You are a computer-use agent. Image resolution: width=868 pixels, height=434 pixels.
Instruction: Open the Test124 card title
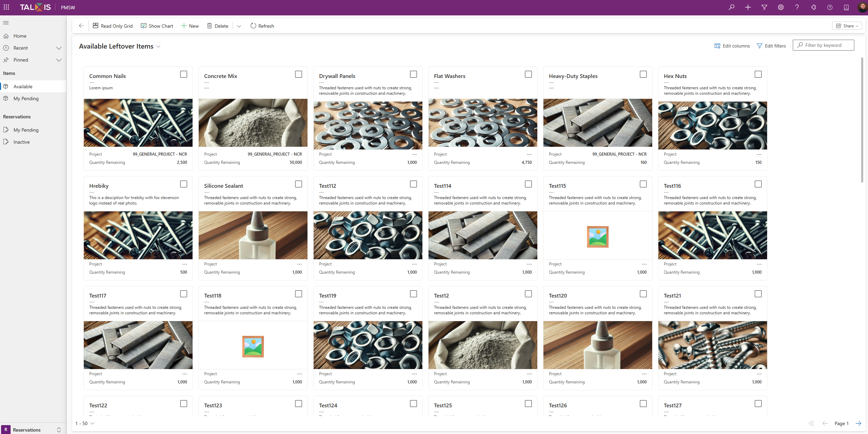tap(328, 405)
